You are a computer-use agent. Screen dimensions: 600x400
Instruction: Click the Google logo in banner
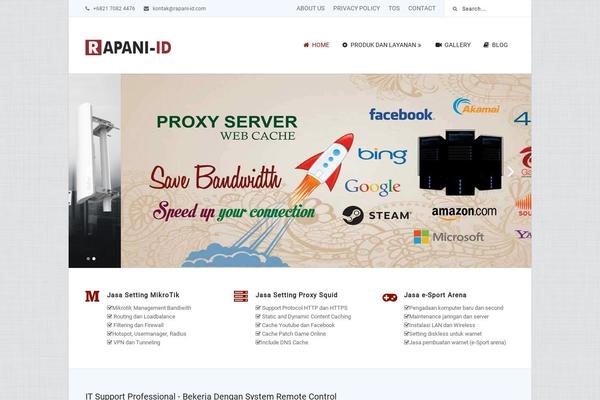372,187
